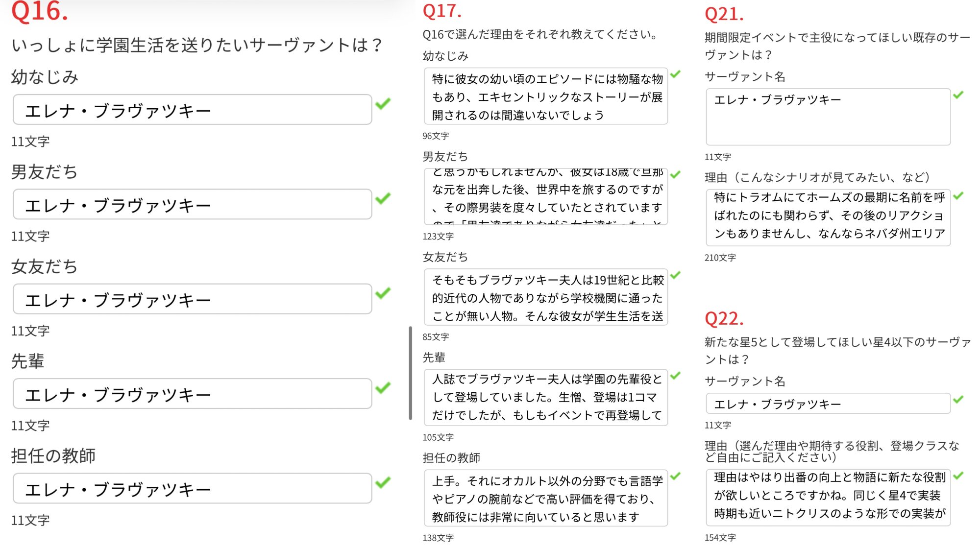Image resolution: width=980 pixels, height=548 pixels.
Task: Click the Q22 サーヴァント名 input field
Action: tap(828, 404)
